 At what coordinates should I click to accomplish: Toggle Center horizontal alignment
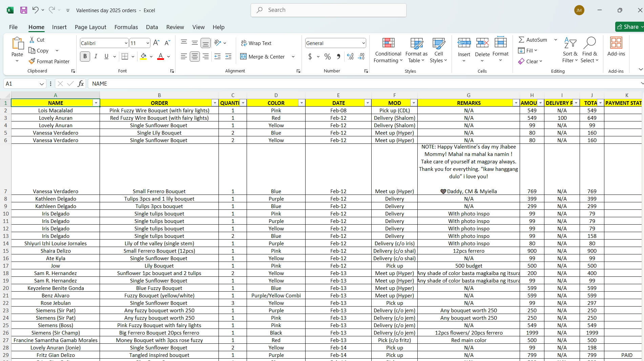[194, 57]
